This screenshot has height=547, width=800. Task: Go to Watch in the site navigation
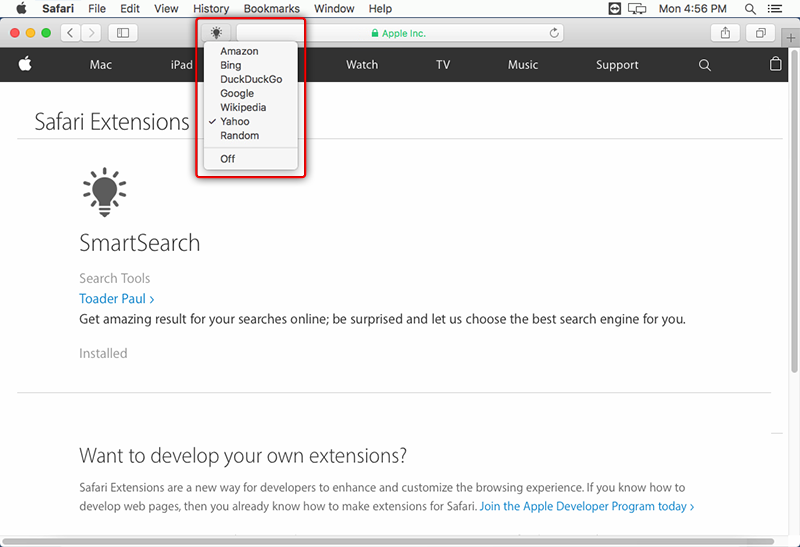tap(362, 65)
